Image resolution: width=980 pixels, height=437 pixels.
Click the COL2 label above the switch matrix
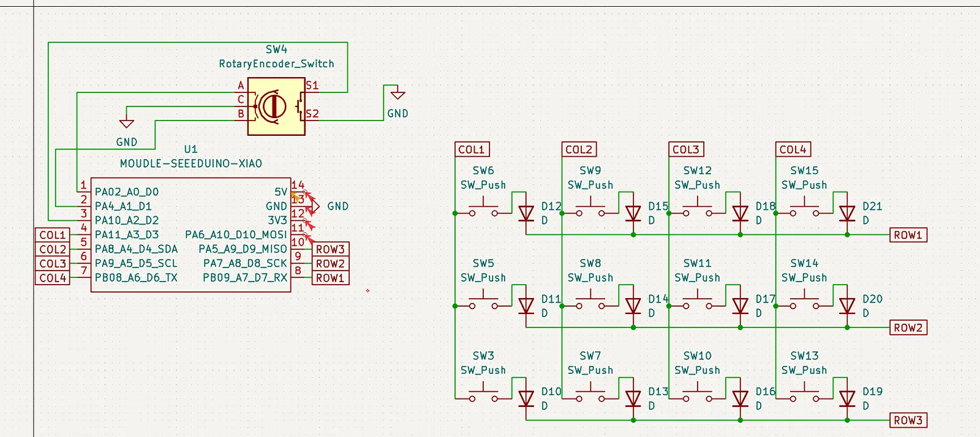(579, 149)
